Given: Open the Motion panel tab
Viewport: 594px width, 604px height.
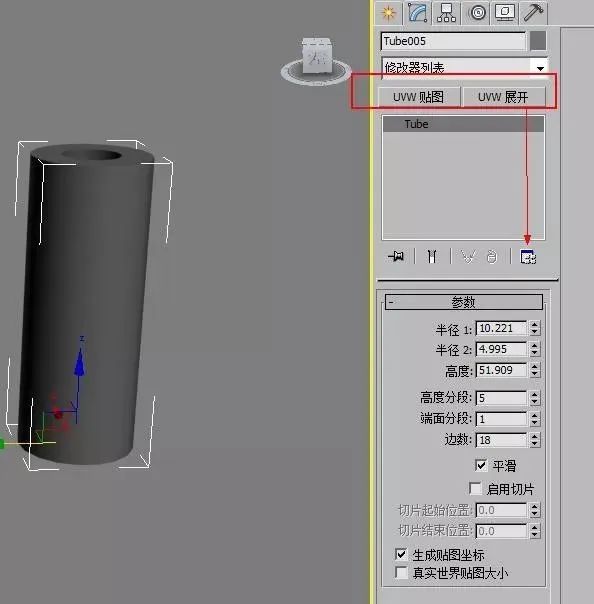Looking at the screenshot, I should (x=478, y=13).
